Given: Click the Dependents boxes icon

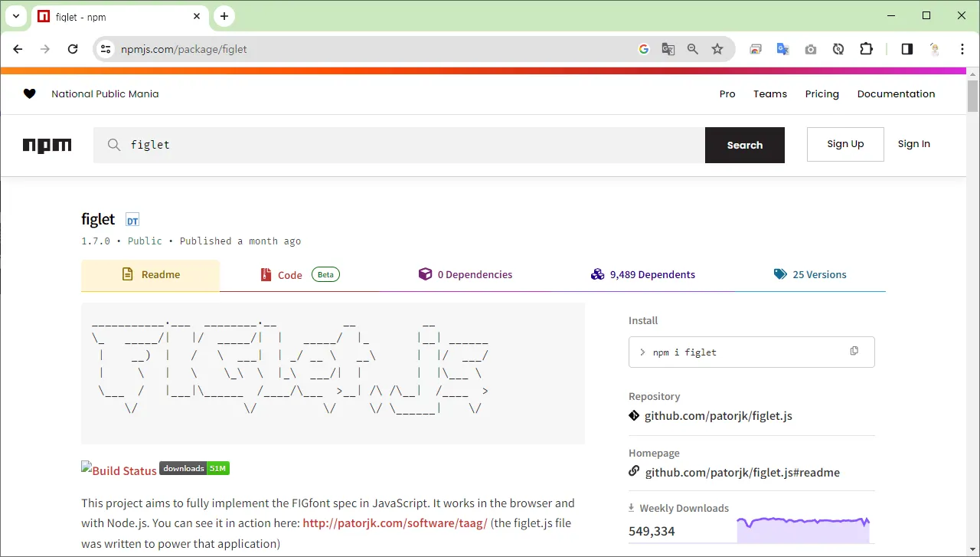Looking at the screenshot, I should click(598, 274).
